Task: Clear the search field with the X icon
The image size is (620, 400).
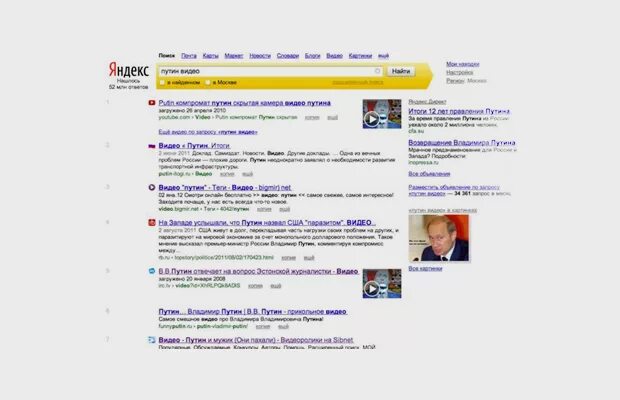Action: coord(377,71)
